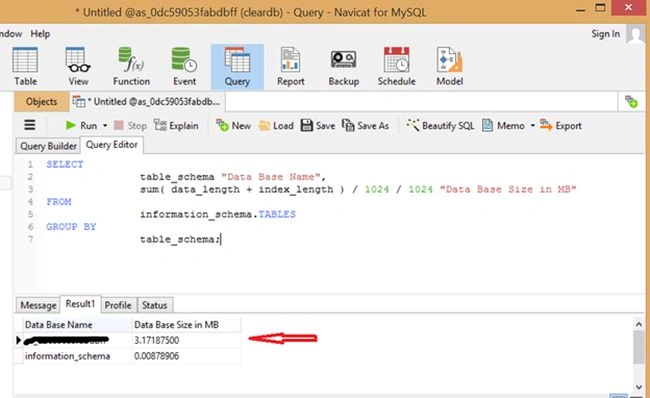The height and width of the screenshot is (398, 650).
Task: Expand the Memo dropdown arrow
Action: [533, 126]
